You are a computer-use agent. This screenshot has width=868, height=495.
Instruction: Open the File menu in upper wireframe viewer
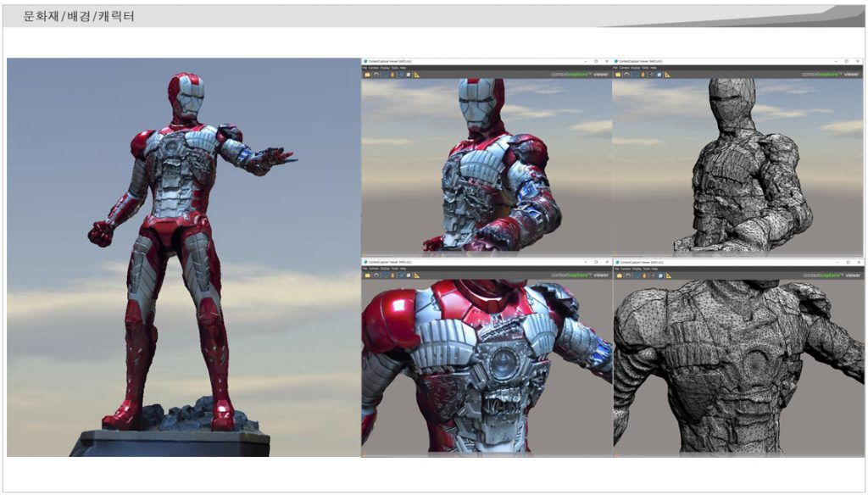coord(615,68)
